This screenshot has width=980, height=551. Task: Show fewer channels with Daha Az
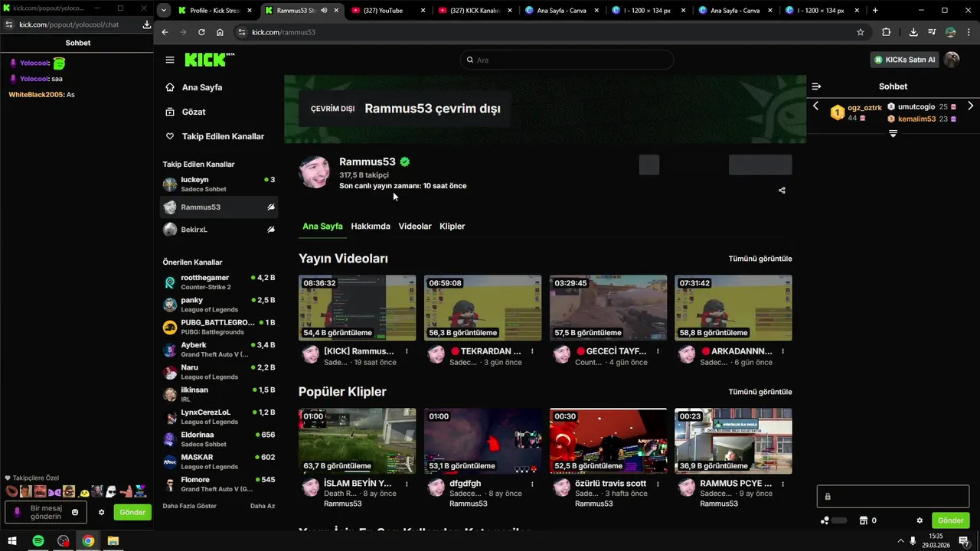263,506
